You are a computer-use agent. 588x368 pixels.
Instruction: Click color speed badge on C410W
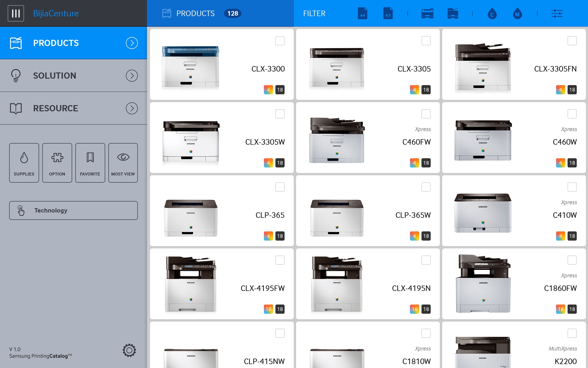click(560, 236)
